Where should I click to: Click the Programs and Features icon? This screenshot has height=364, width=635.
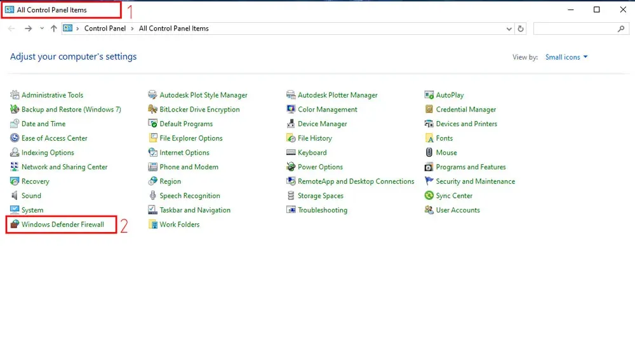(x=429, y=167)
